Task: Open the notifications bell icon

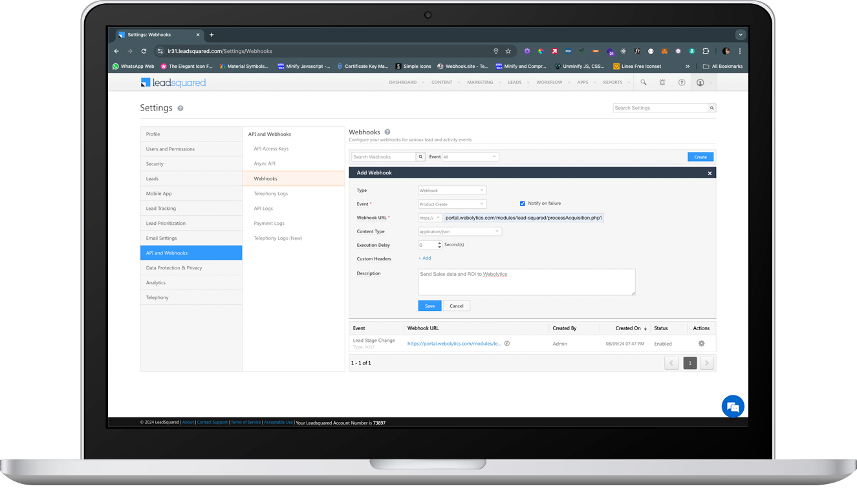Action: tap(663, 82)
